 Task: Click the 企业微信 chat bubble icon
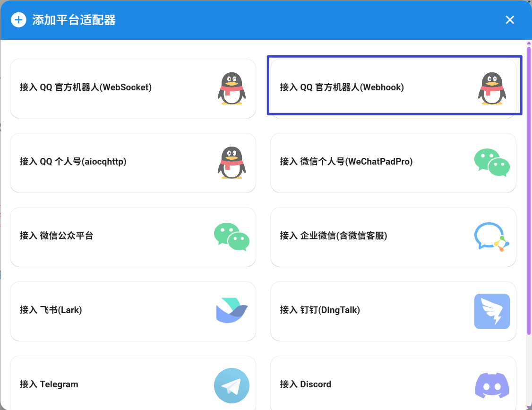tap(492, 236)
